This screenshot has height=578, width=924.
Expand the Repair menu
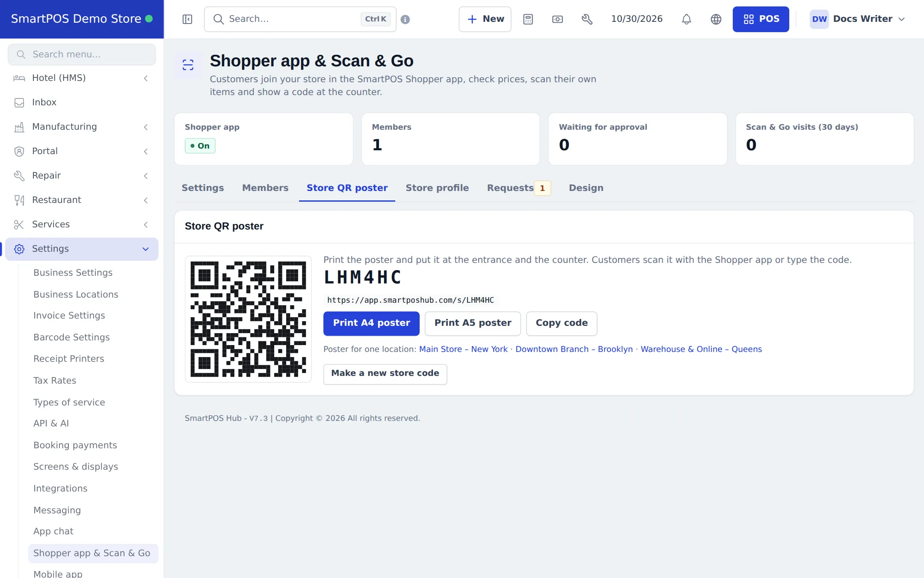82,176
